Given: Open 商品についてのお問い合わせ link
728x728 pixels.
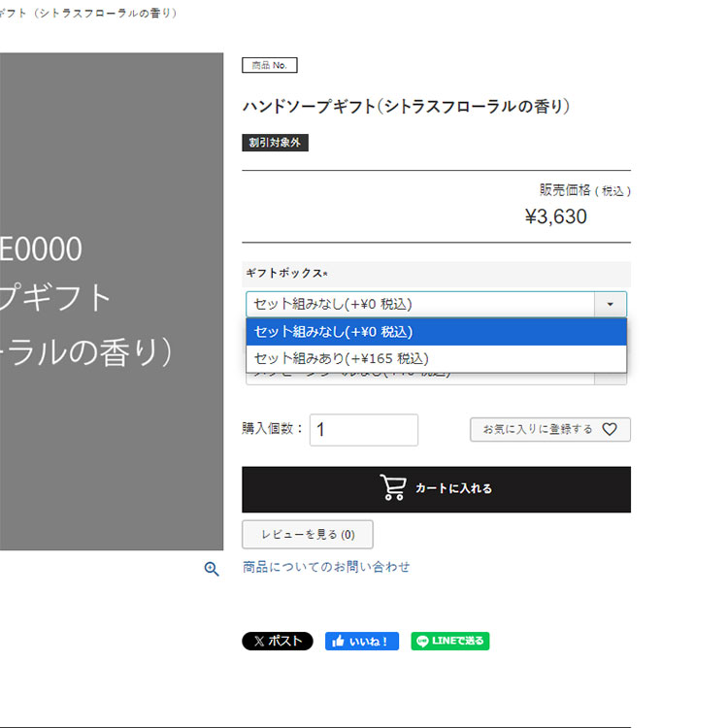Looking at the screenshot, I should coord(326,567).
